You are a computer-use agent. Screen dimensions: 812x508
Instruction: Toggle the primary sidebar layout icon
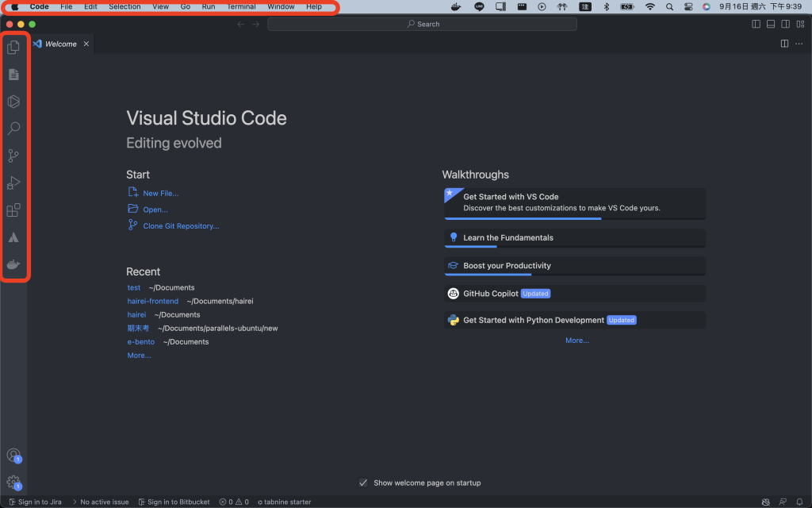coord(756,25)
